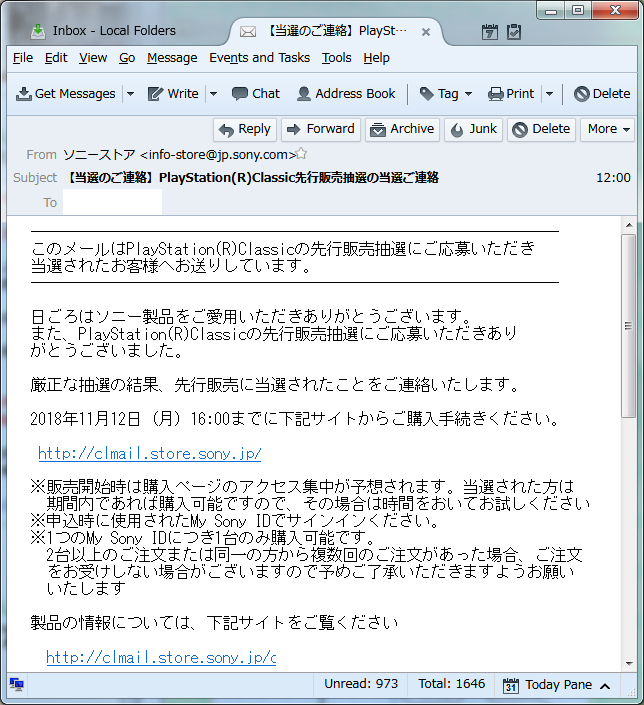Open the Help menu
644x705 pixels.
[x=376, y=58]
